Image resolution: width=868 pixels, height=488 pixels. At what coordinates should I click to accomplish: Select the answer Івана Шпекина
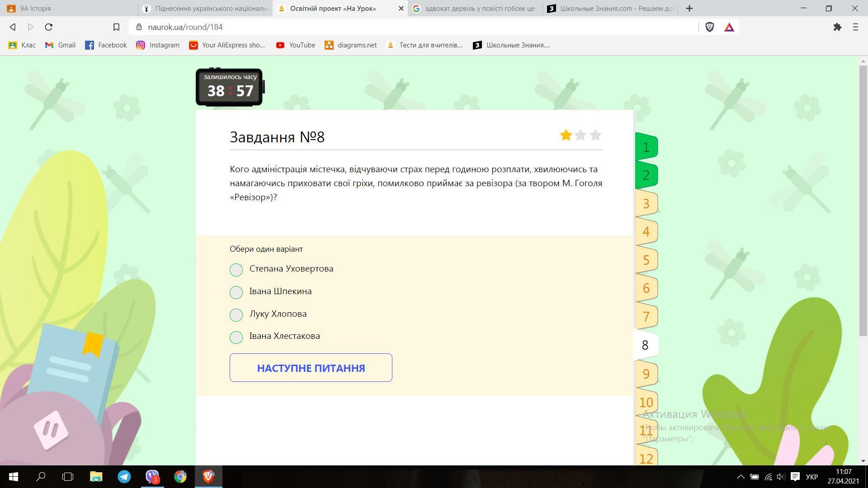tap(236, 292)
